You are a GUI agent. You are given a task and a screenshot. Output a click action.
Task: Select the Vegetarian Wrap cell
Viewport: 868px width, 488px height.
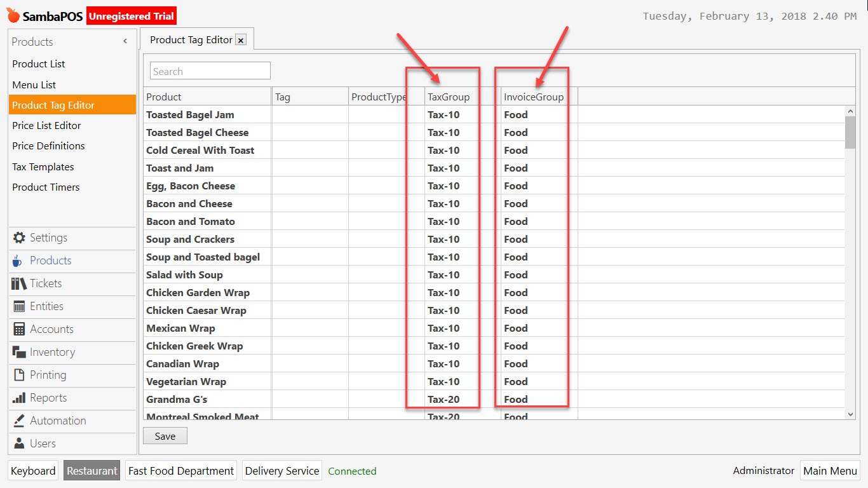tap(207, 381)
